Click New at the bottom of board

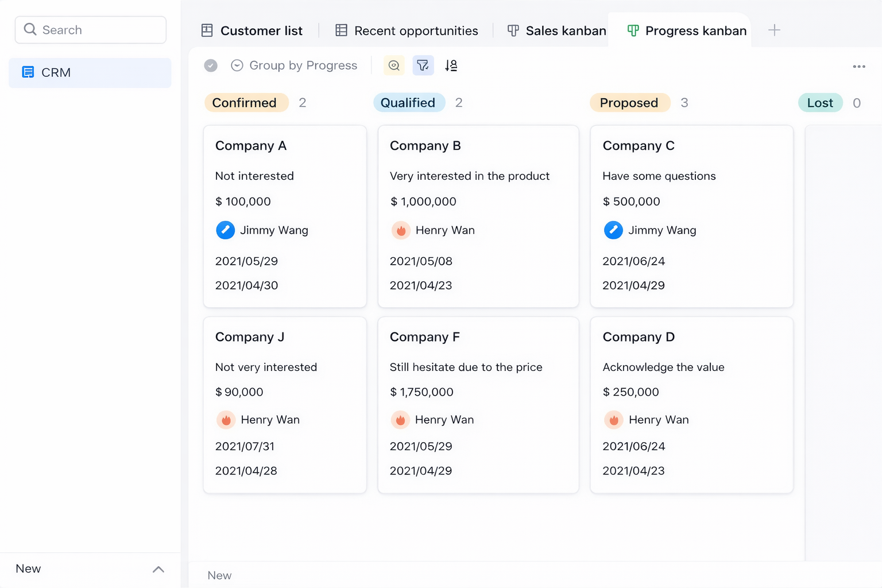pyautogui.click(x=219, y=575)
